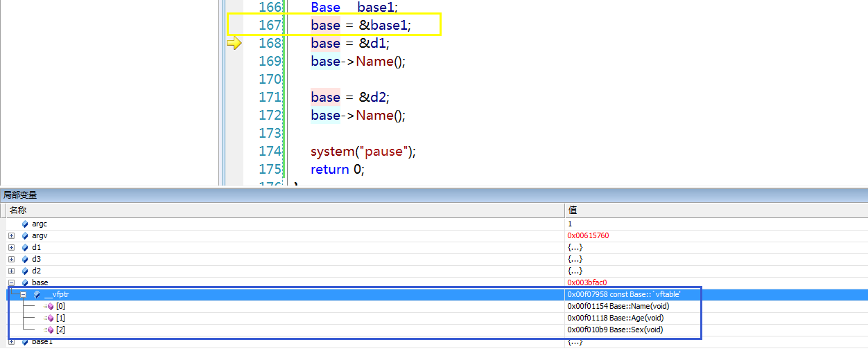Click the "return 0;" statement
The height and width of the screenshot is (351, 868).
(338, 170)
